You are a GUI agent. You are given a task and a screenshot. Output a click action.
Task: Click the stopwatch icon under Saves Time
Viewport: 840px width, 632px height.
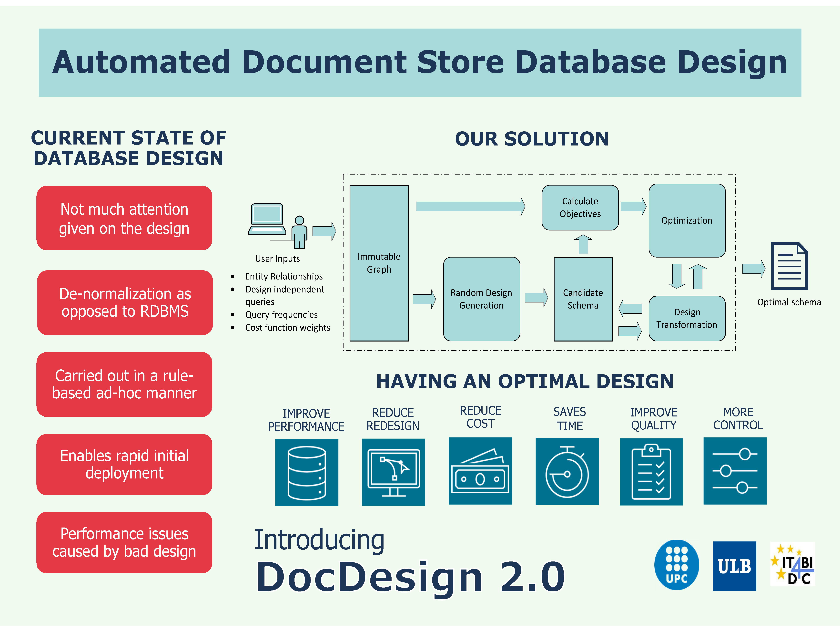(x=567, y=471)
